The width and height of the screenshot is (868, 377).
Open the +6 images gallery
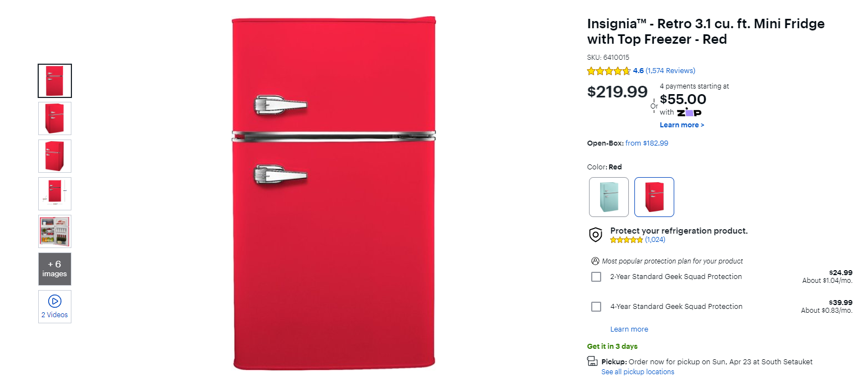pyautogui.click(x=54, y=269)
